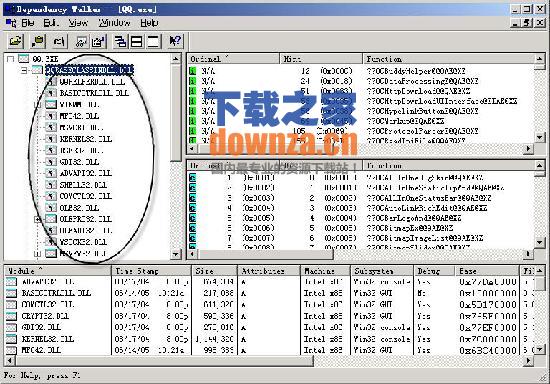Open the File menu

(x=28, y=23)
